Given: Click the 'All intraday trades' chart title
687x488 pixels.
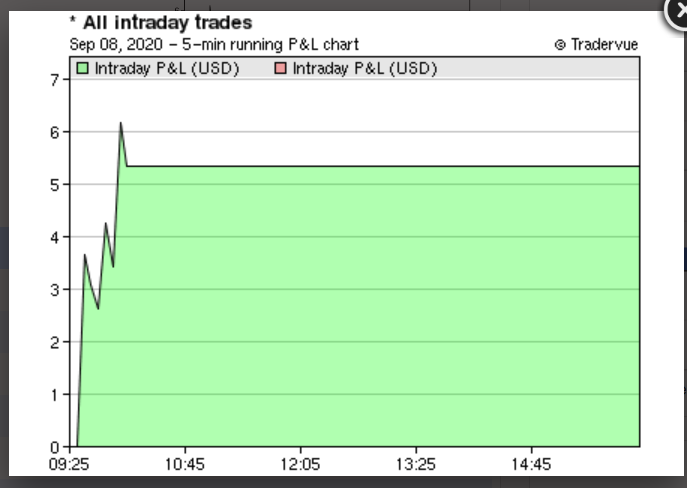Looking at the screenshot, I should [160, 22].
